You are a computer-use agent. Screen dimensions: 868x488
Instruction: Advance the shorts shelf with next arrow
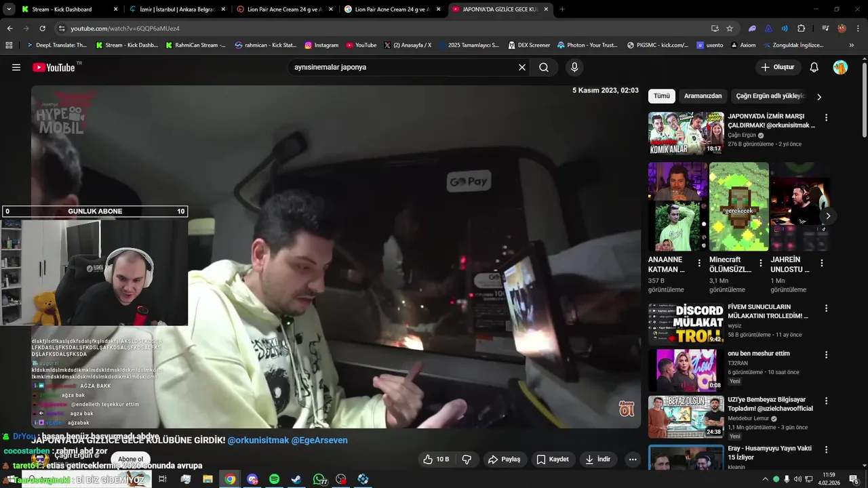click(x=827, y=216)
